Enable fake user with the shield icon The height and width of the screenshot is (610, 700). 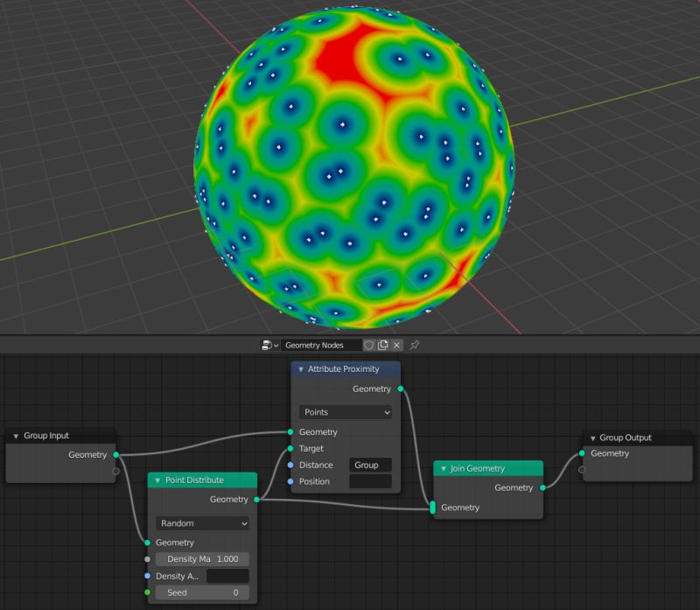pos(369,345)
